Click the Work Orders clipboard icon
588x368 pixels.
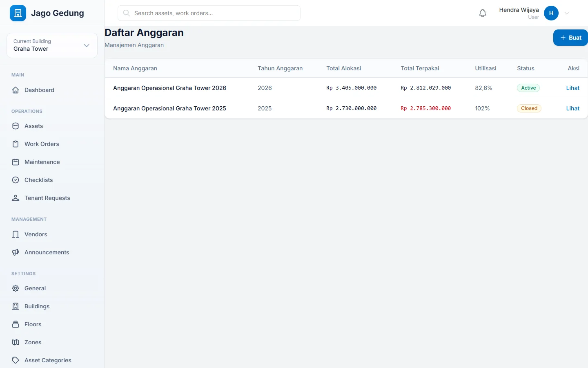tap(16, 144)
